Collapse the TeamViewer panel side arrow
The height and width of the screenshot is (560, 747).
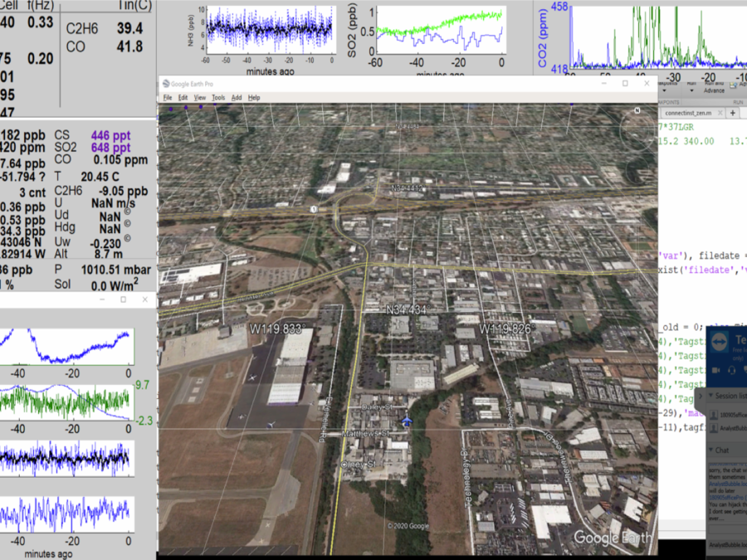(x=701, y=397)
